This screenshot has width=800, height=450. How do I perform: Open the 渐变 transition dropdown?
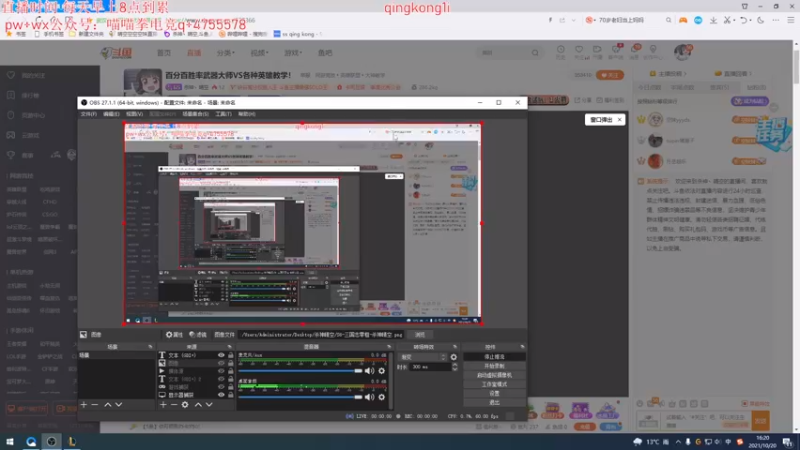click(423, 357)
